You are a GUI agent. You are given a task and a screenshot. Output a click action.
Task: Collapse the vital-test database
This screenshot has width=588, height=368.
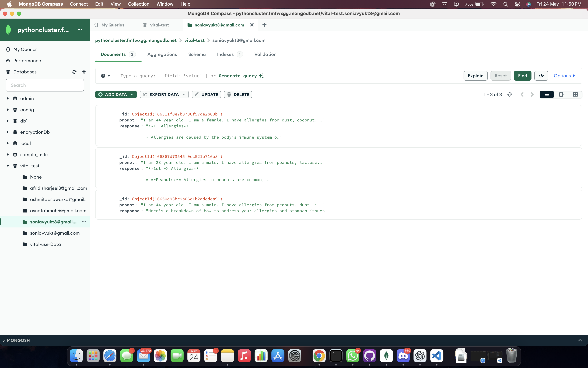8,166
